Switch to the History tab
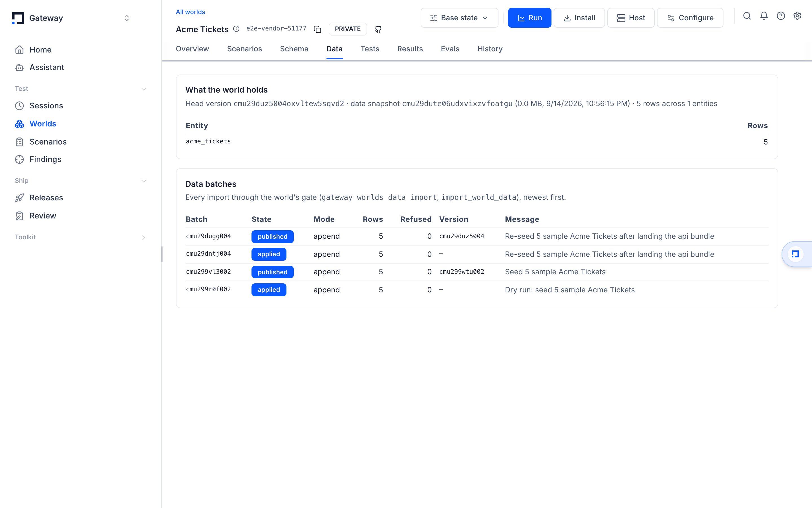The image size is (812, 508). pos(490,49)
